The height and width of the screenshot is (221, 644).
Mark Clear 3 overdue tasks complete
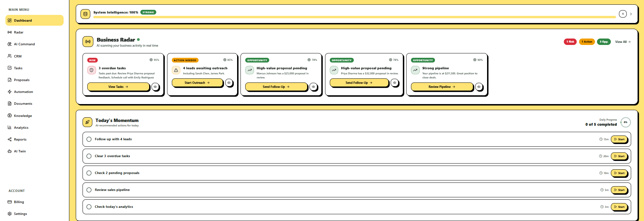[x=89, y=156]
